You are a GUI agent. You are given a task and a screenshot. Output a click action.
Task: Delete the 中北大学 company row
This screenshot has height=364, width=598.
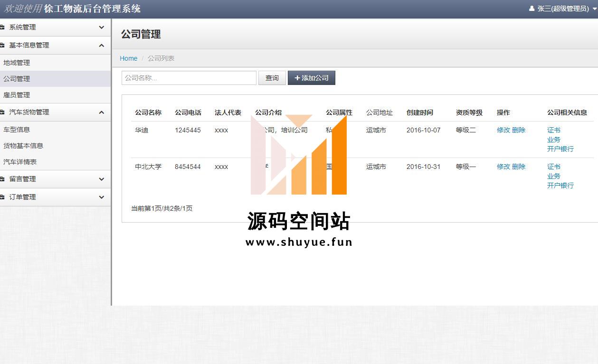tap(519, 167)
